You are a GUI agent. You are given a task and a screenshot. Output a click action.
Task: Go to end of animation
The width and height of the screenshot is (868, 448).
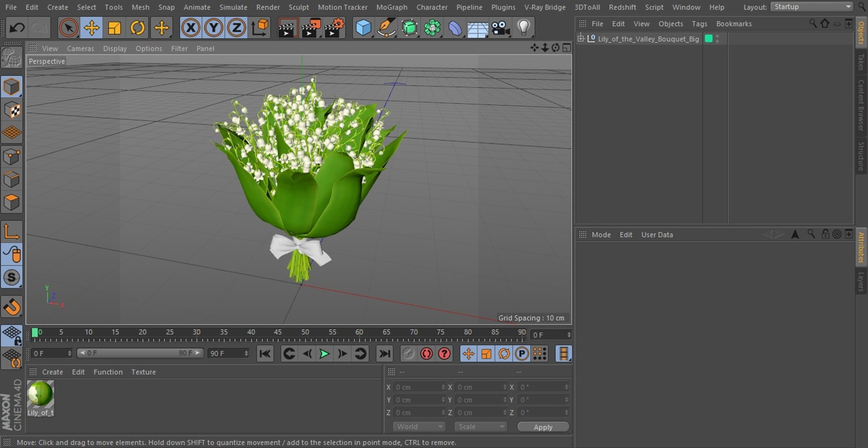coord(384,354)
